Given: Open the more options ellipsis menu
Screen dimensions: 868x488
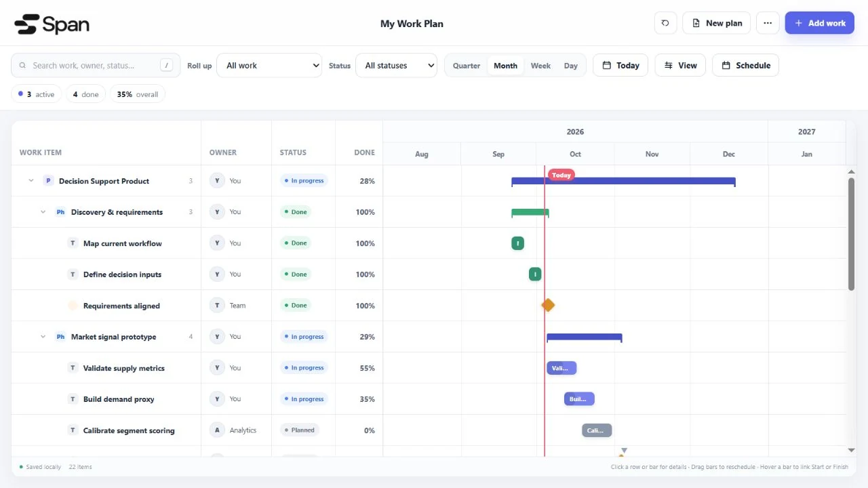Looking at the screenshot, I should [x=768, y=23].
